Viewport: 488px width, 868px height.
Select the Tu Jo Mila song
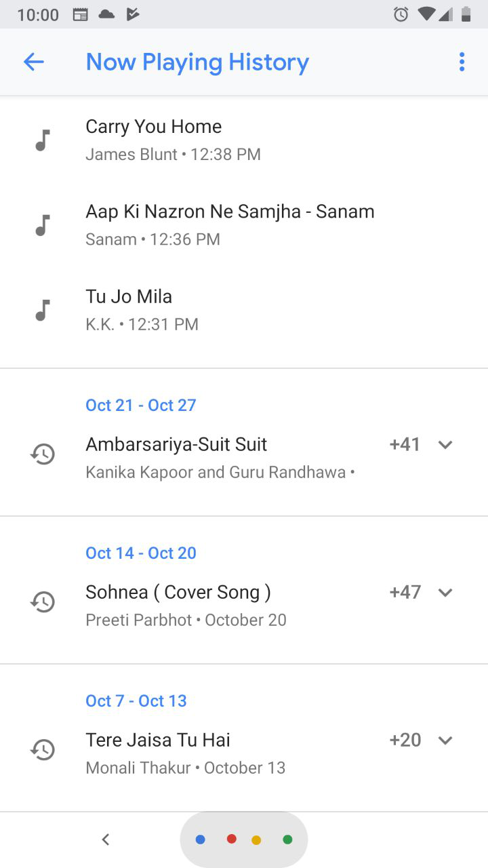pos(129,297)
